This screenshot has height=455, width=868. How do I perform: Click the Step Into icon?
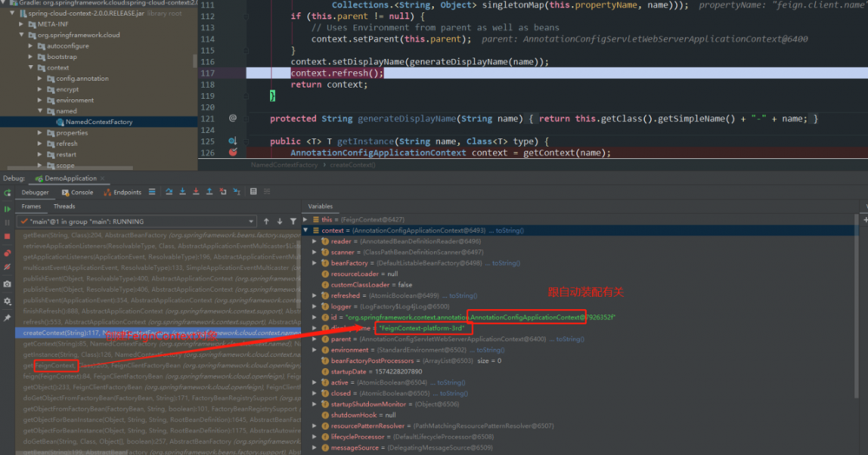[182, 192]
